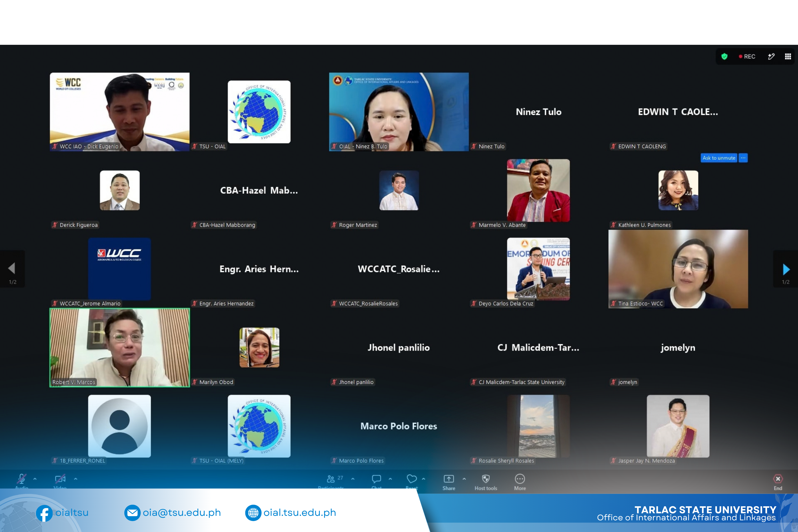This screenshot has height=532, width=798.
Task: Click the 'EDWIN T CAOLENG' name label
Action: (642, 147)
